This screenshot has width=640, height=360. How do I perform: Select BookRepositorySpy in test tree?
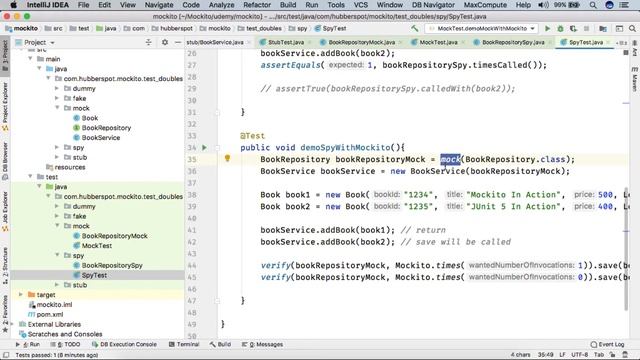click(112, 265)
